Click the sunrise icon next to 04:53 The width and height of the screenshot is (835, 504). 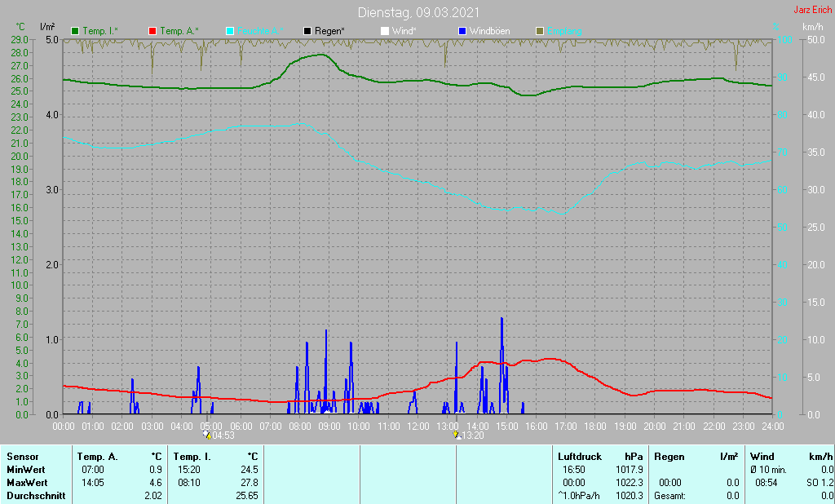click(x=207, y=435)
